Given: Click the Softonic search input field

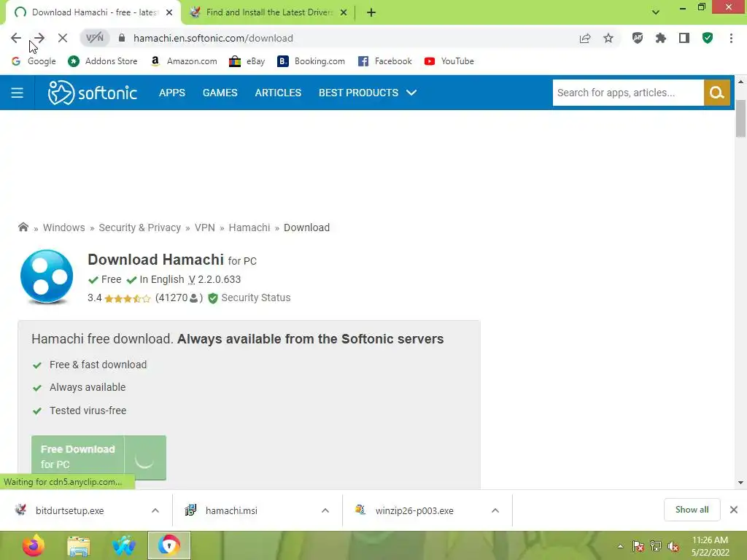Looking at the screenshot, I should click(x=628, y=93).
